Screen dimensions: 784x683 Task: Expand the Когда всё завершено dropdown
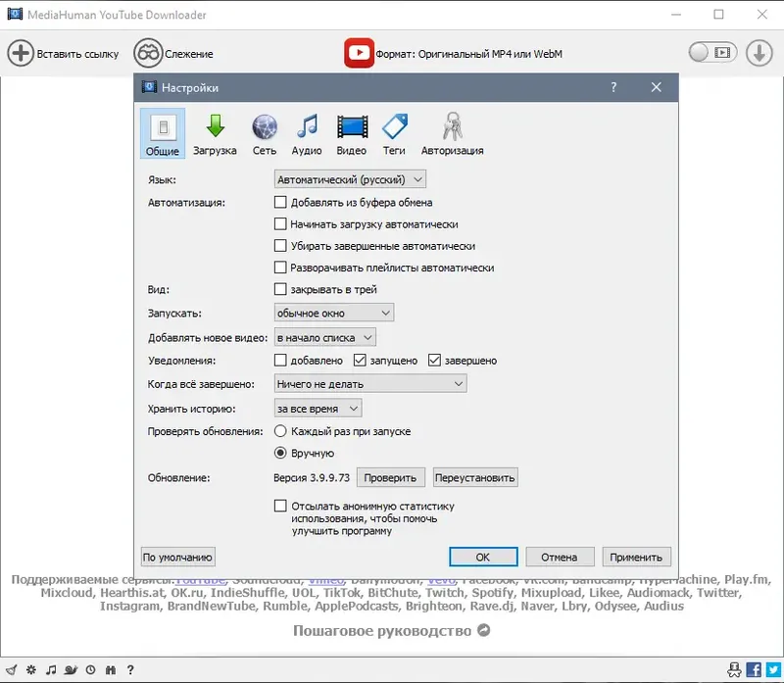tap(368, 383)
